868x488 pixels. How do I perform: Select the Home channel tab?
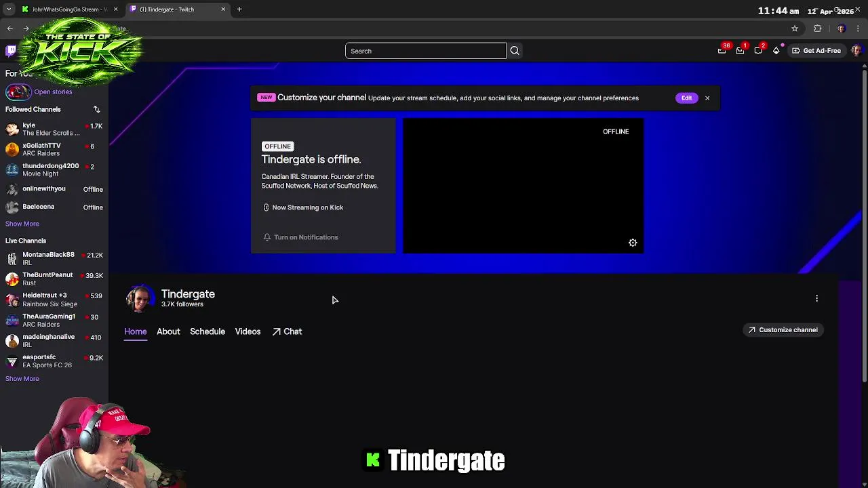pos(135,331)
